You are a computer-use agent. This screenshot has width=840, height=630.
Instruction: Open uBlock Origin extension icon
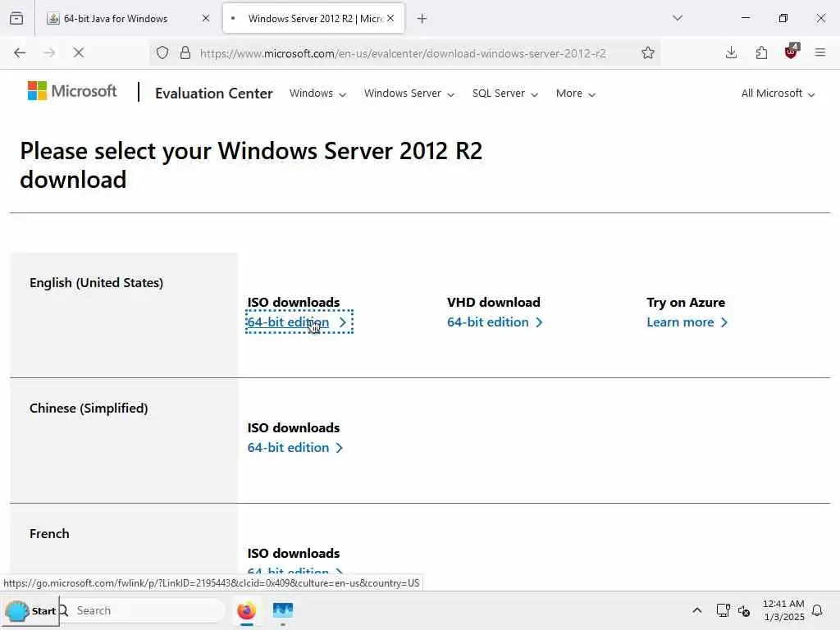click(x=792, y=52)
